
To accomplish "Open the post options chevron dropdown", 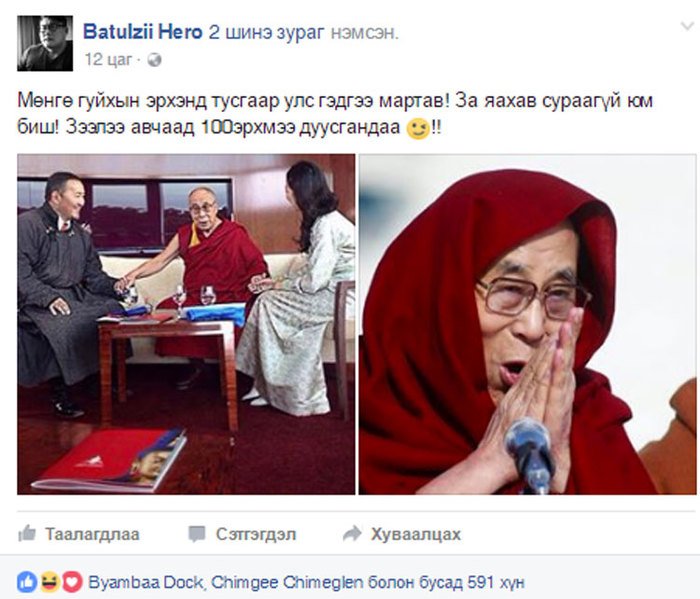I will [687, 26].
